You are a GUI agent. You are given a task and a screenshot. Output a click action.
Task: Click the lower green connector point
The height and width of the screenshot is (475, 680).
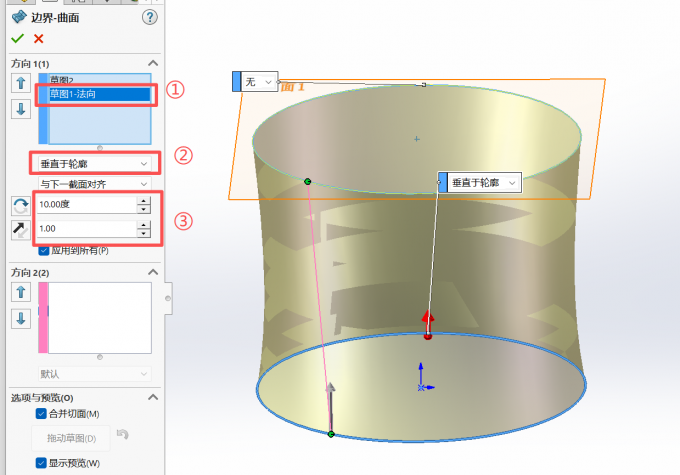331,434
